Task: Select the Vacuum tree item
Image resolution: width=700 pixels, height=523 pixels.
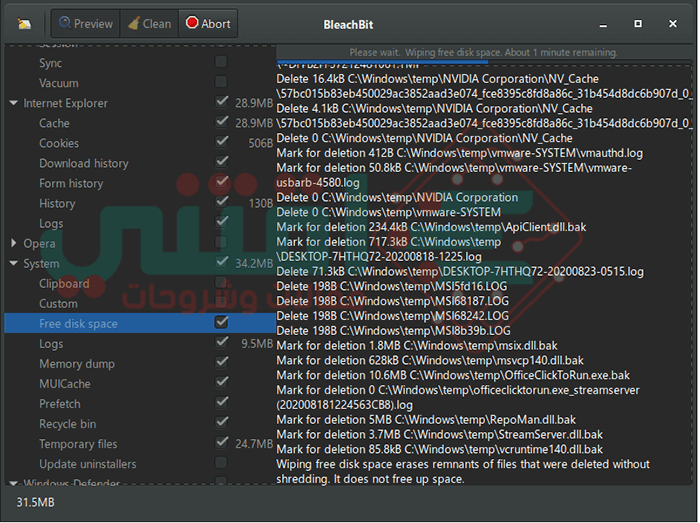Action: coord(58,83)
